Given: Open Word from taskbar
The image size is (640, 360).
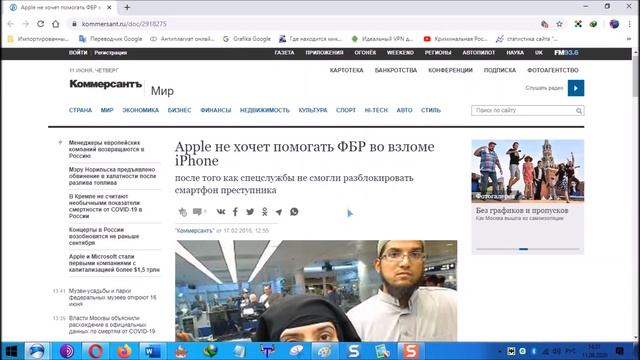Looking at the screenshot, I should coord(152,351).
